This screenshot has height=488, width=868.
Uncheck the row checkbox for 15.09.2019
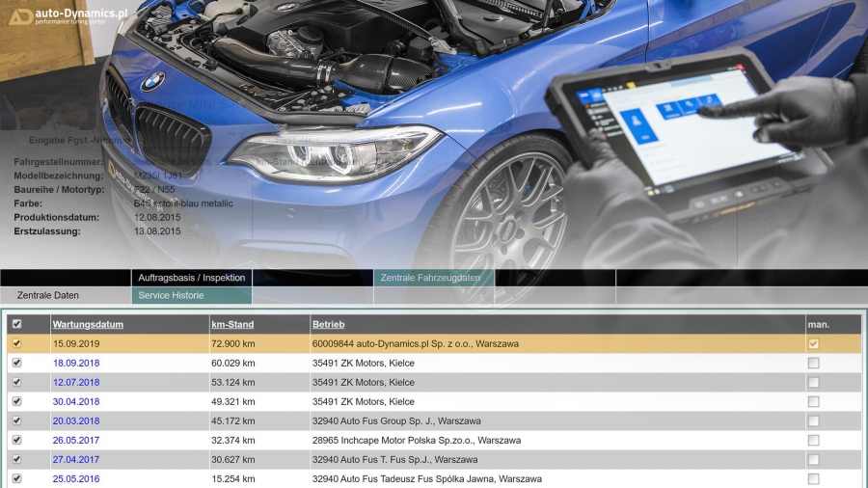pyautogui.click(x=15, y=343)
